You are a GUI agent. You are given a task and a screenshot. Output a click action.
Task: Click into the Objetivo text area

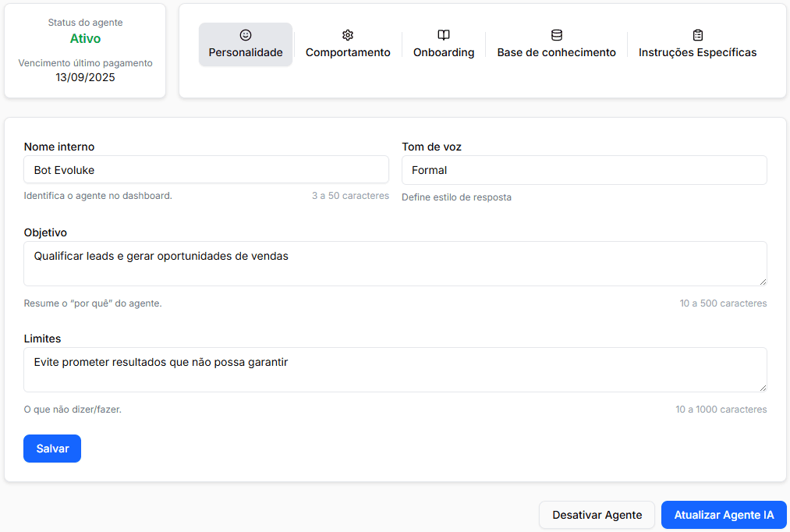tap(395, 264)
